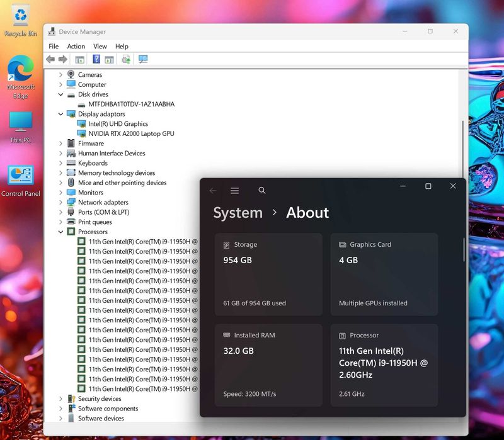
Task: Select the Software devices tree item
Action: click(x=101, y=418)
